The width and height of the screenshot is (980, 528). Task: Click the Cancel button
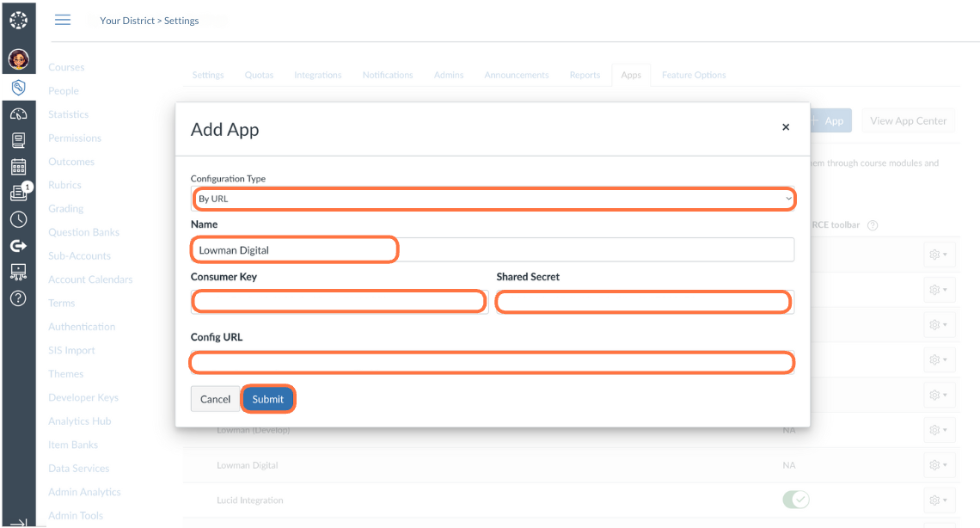coord(215,399)
